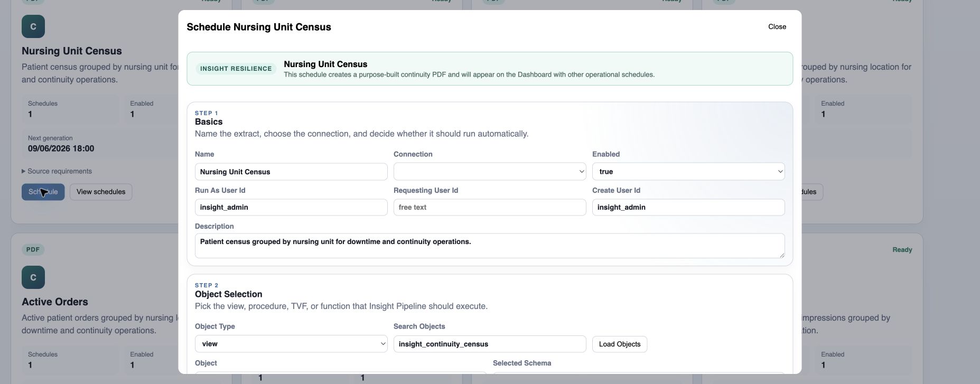980x384 pixels.
Task: Click the Nursing Unit Census card title
Action: (72, 51)
